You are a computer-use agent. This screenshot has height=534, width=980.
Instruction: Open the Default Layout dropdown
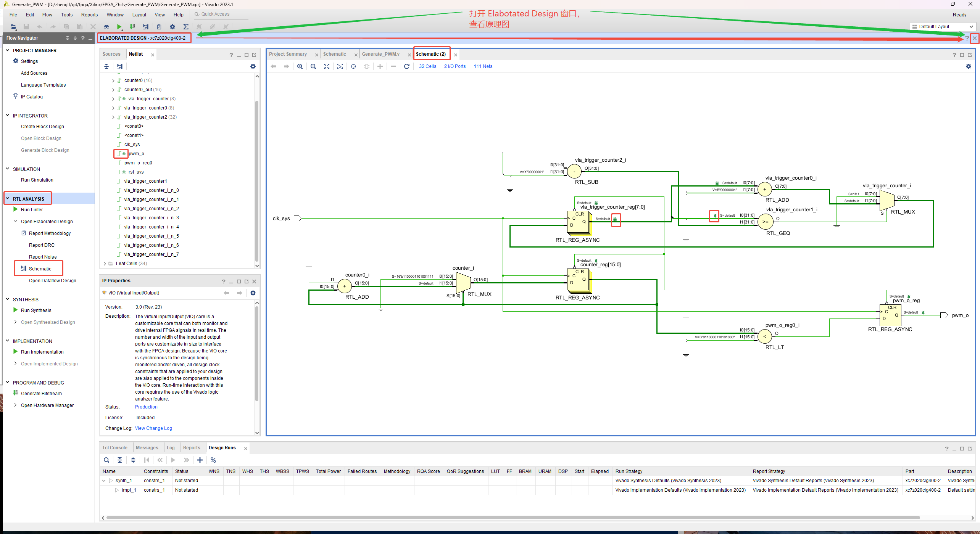pos(942,27)
